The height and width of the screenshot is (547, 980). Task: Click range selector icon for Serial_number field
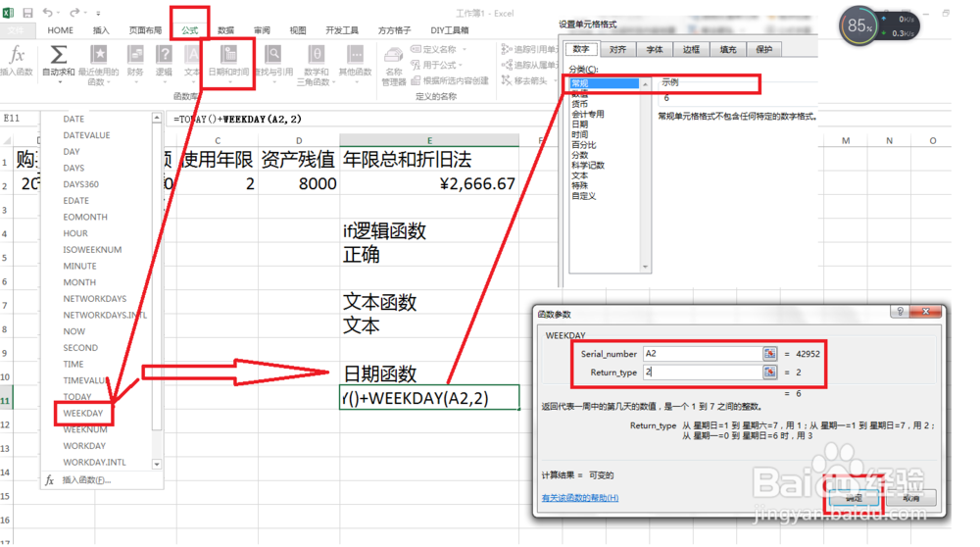(769, 354)
